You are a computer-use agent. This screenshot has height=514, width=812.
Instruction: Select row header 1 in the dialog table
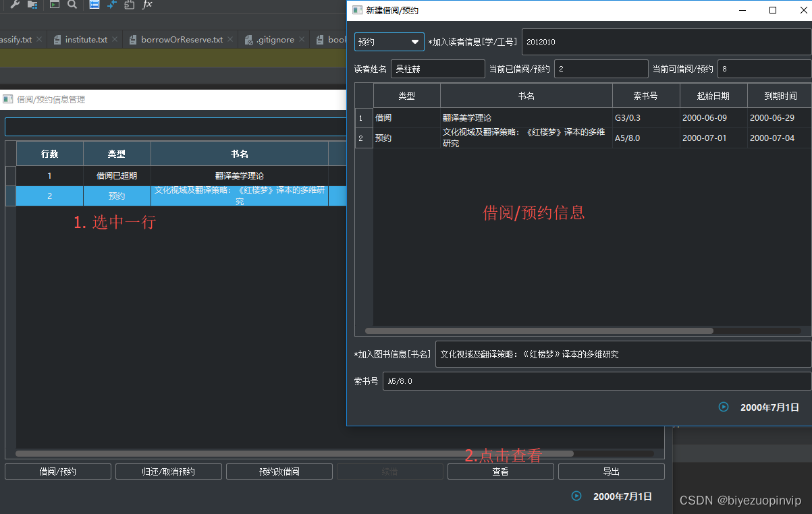pos(364,118)
